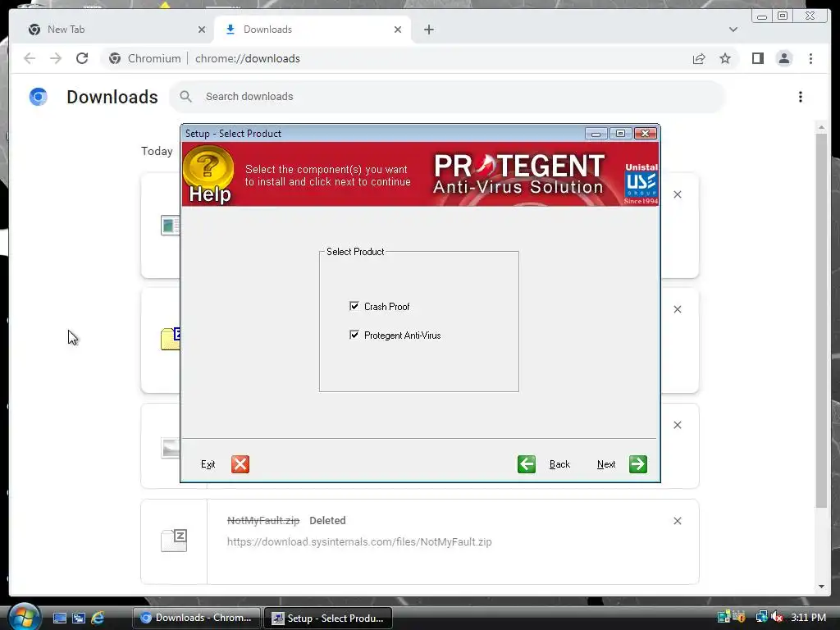The height and width of the screenshot is (630, 840).
Task: Reload the downloads page
Action: pos(82,58)
